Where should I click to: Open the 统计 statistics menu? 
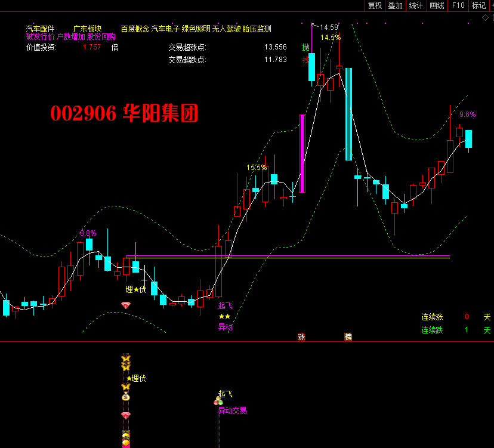coord(416,5)
